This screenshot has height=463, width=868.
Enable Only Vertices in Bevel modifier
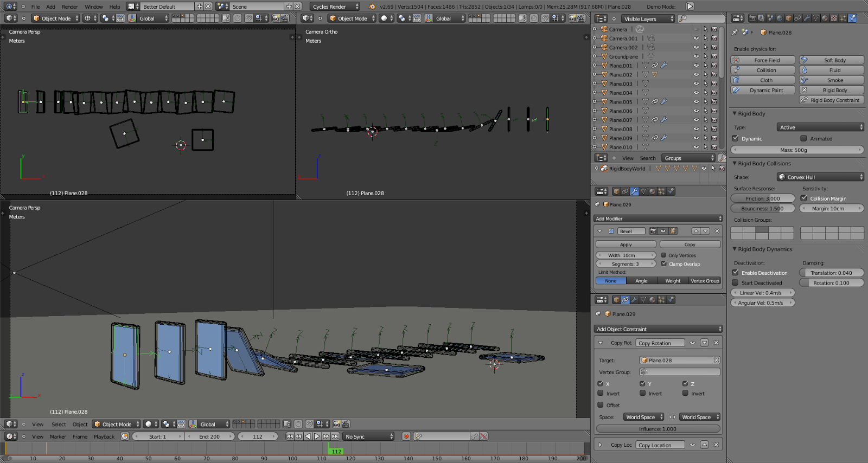(x=663, y=255)
